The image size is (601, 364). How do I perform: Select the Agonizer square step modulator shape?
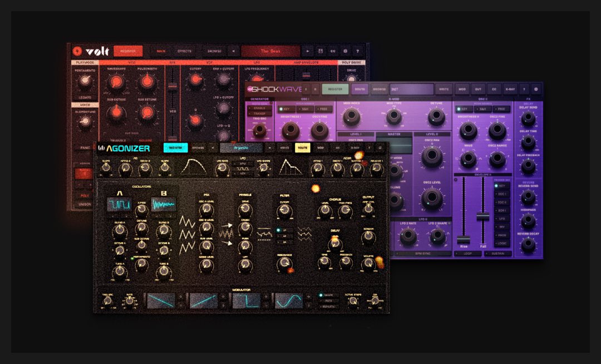[x=246, y=301]
